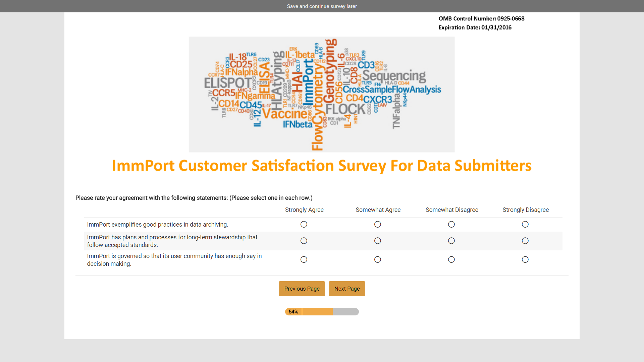Click Save and continue survey later
This screenshot has width=644, height=362.
point(322,6)
